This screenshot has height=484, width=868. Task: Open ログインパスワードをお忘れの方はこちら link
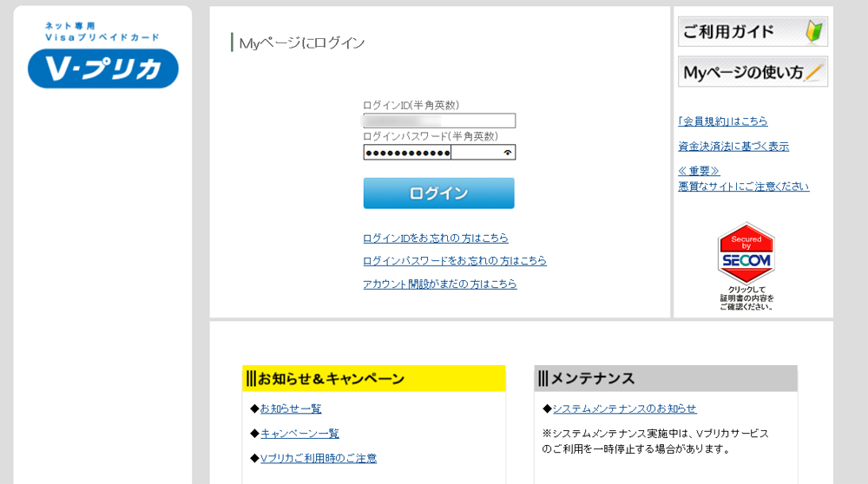point(455,260)
